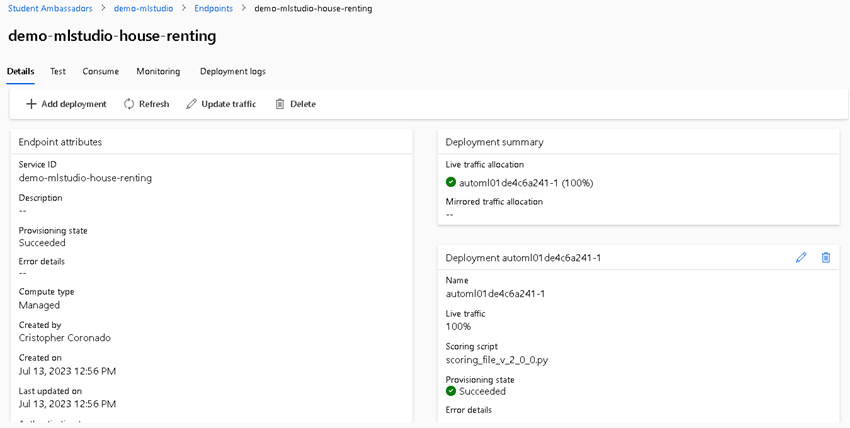Click the Description label in endpoint attributes
The image size is (850, 428).
coord(41,198)
